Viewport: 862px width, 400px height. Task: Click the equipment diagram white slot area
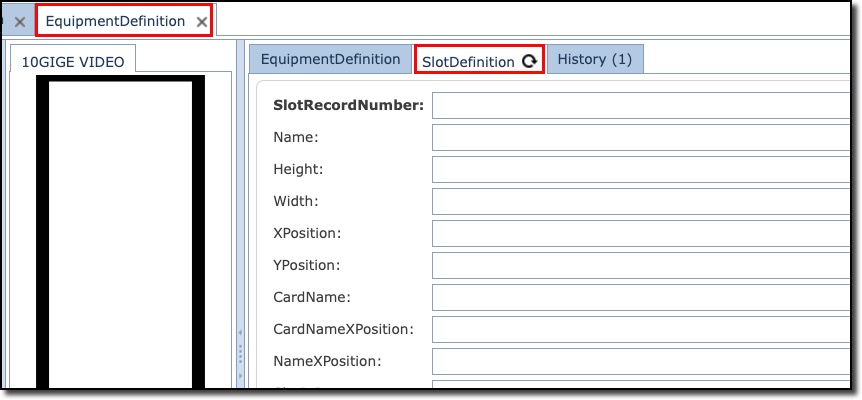(x=120, y=230)
